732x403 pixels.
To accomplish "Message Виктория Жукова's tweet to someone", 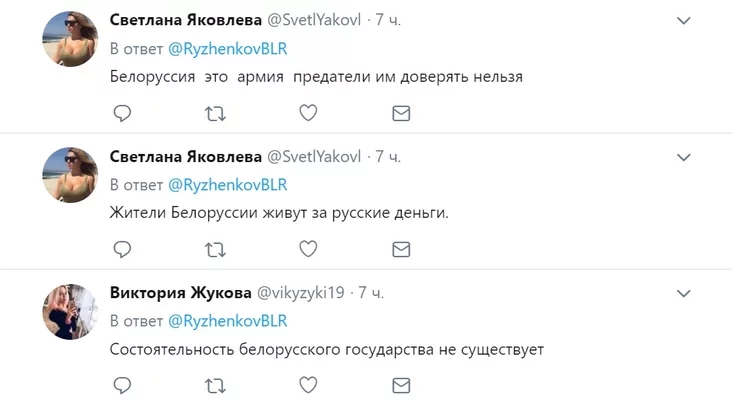I will pos(401,385).
